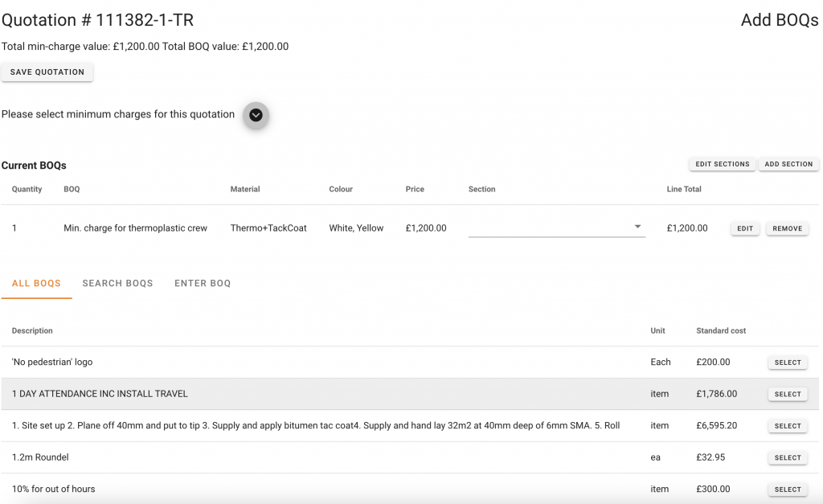Select the 1.2m Roundel BOQ
The height and width of the screenshot is (504, 823).
tap(787, 458)
